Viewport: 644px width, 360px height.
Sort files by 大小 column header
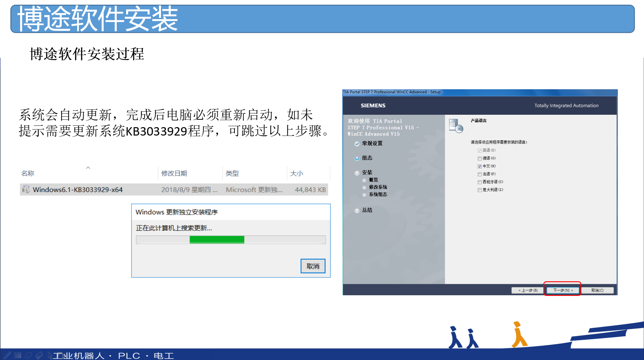pos(297,173)
